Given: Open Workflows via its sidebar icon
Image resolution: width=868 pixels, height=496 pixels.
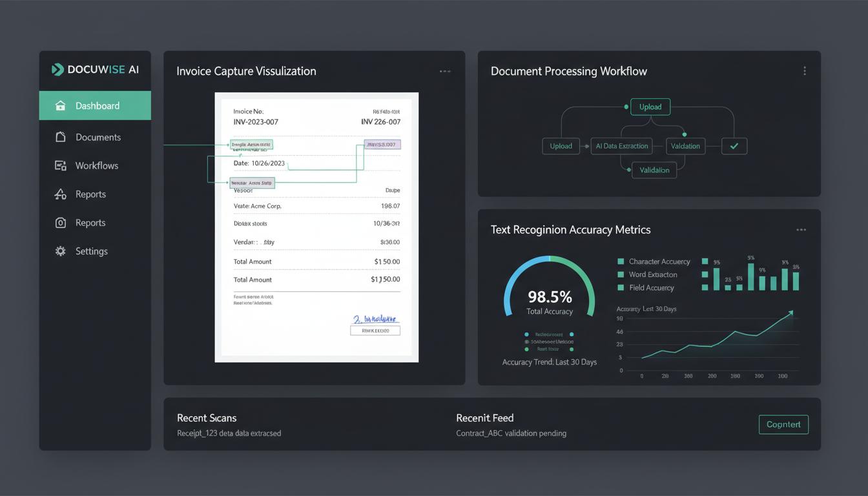Looking at the screenshot, I should point(60,165).
